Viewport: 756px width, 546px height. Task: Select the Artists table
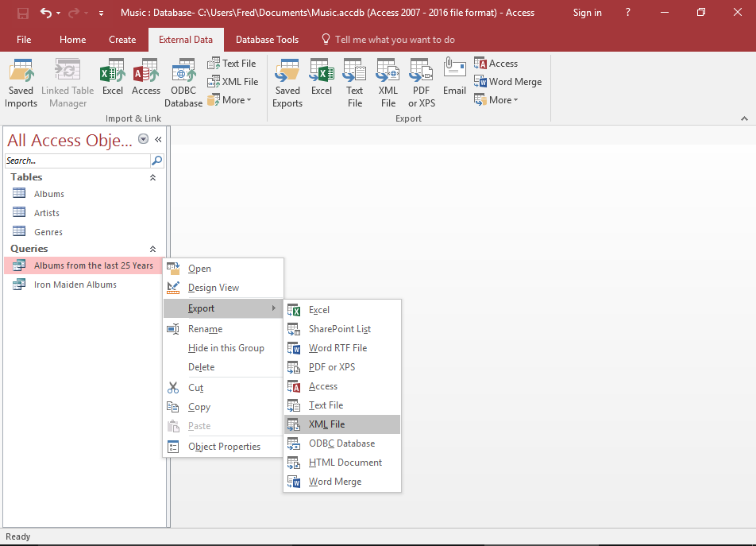point(84,213)
